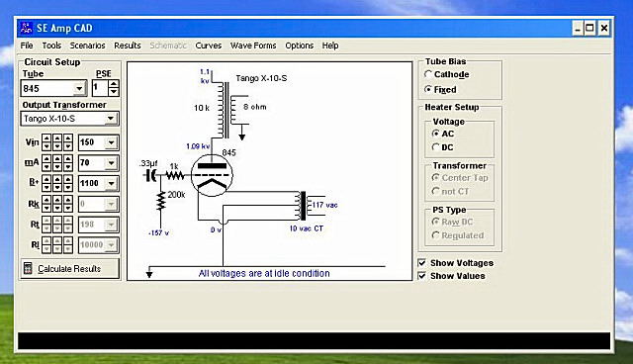Screen dimensions: 633x364
Task: Click the calculator icon beside Calculate Results
Action: pyautogui.click(x=28, y=268)
